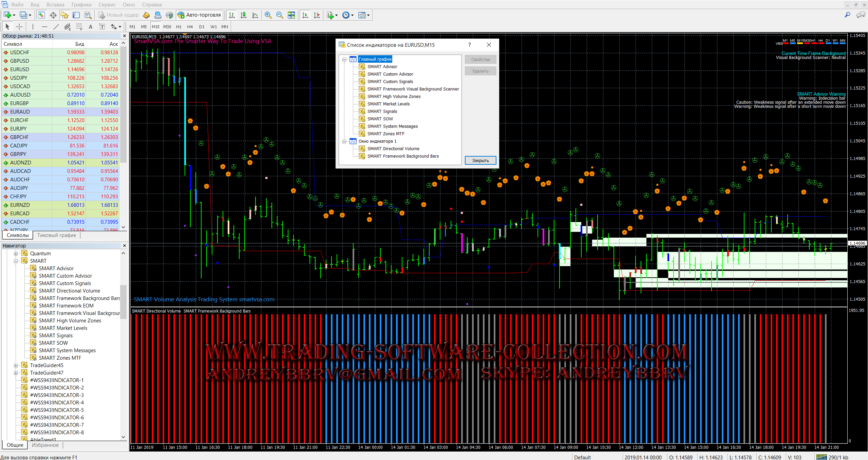
Task: Toggle the H1 timeframe button
Action: [x=178, y=27]
